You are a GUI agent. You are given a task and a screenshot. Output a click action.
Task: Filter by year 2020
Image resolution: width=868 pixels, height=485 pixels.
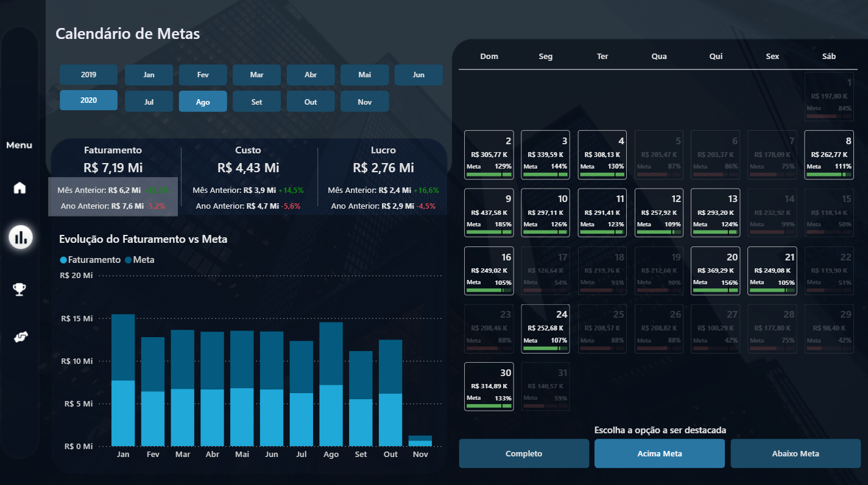coord(88,100)
